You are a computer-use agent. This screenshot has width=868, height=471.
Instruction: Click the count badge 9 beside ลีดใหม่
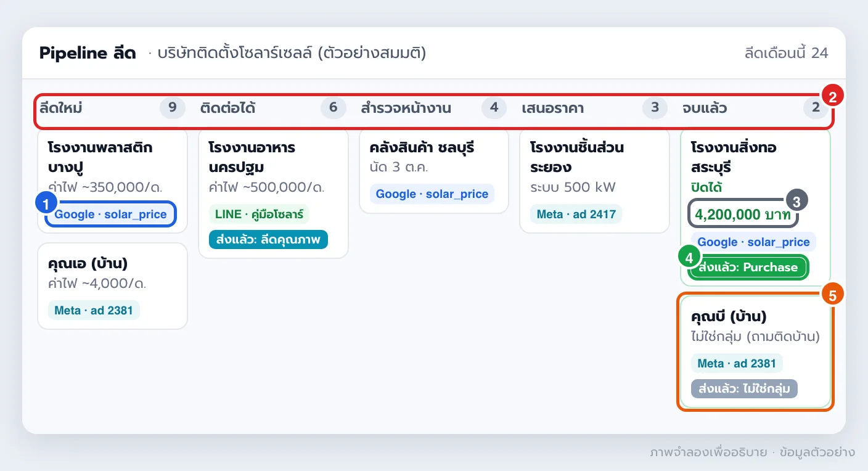[173, 109]
